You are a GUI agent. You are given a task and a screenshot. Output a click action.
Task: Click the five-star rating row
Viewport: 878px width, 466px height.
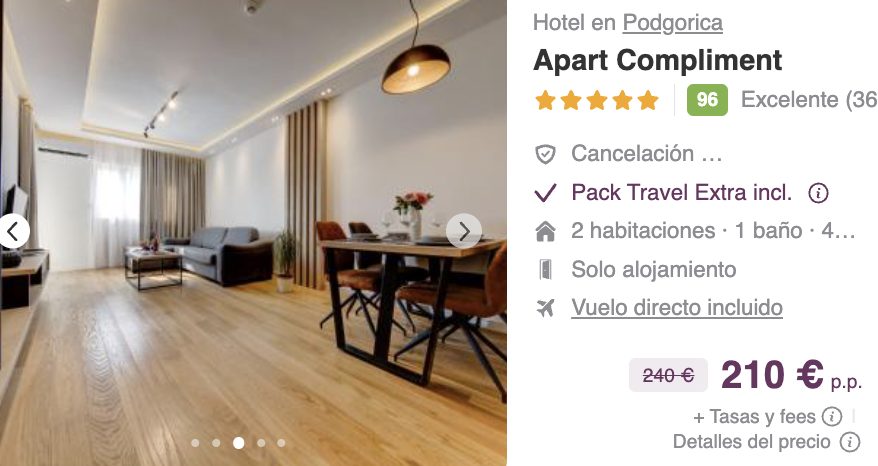597,100
